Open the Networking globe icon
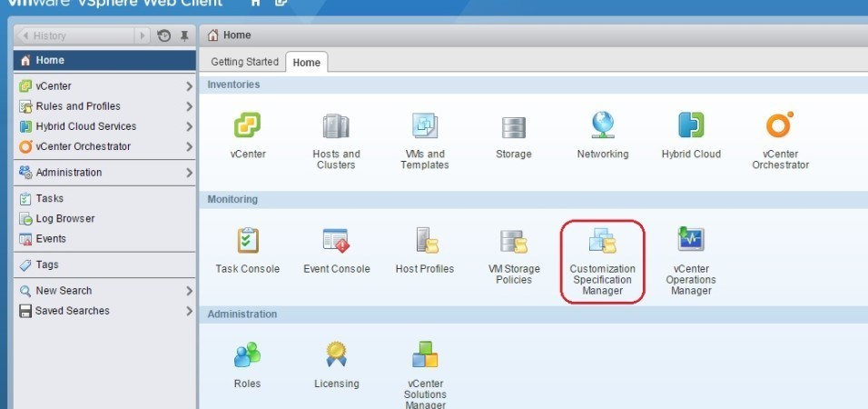This screenshot has width=868, height=409. click(602, 125)
